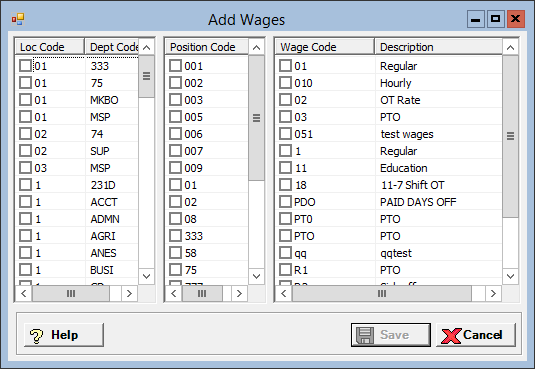Click up arrow of Loc Code list scrollbar
Viewport: 535px width, 369px height.
(146, 47)
